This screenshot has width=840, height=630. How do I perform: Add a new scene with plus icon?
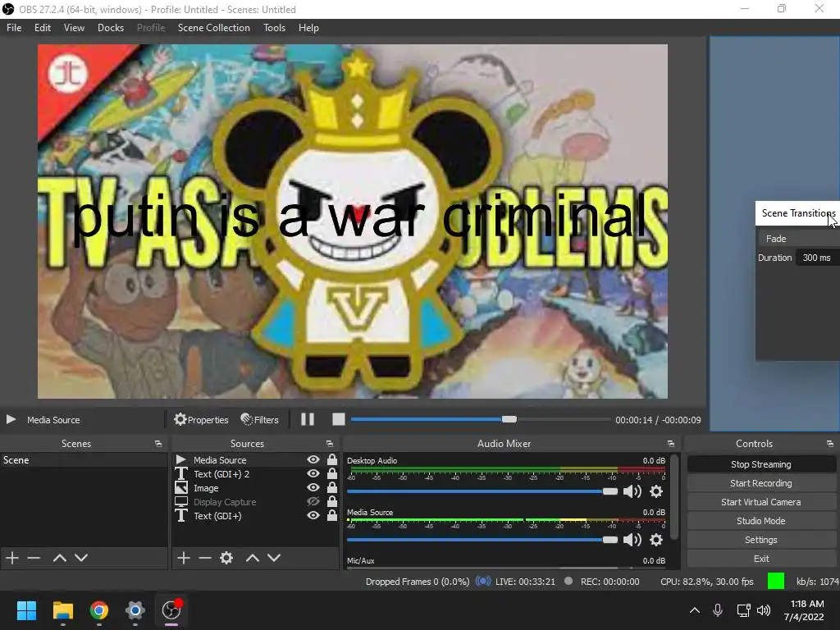(x=12, y=558)
